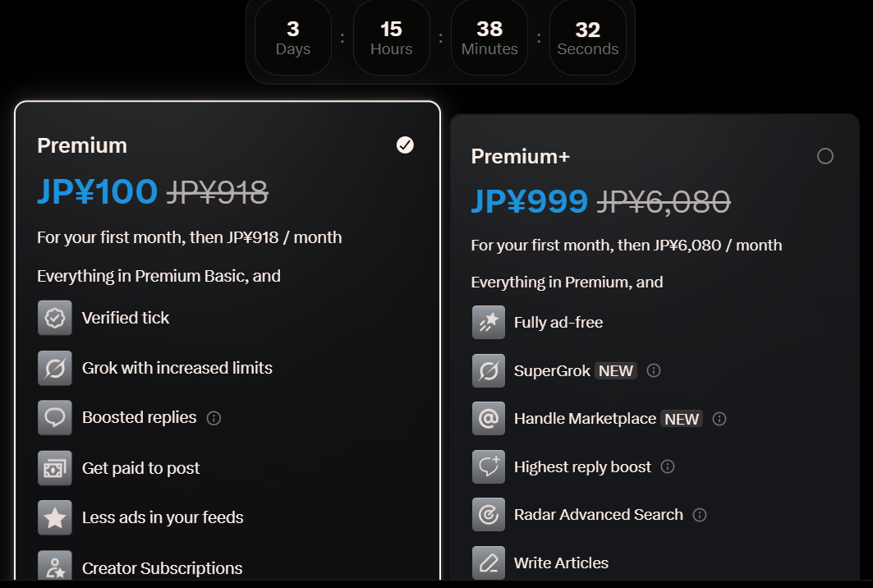The image size is (873, 588).
Task: Click the Boosted replies speech bubble icon
Action: click(x=55, y=418)
